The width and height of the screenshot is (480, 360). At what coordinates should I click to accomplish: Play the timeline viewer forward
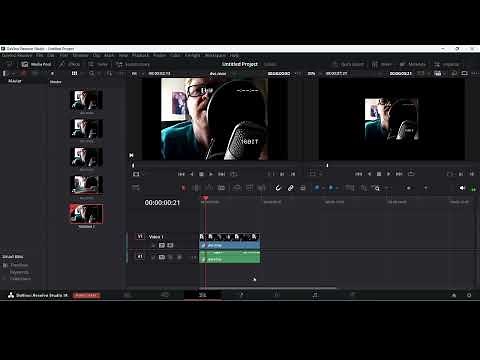pyautogui.click(x=389, y=174)
